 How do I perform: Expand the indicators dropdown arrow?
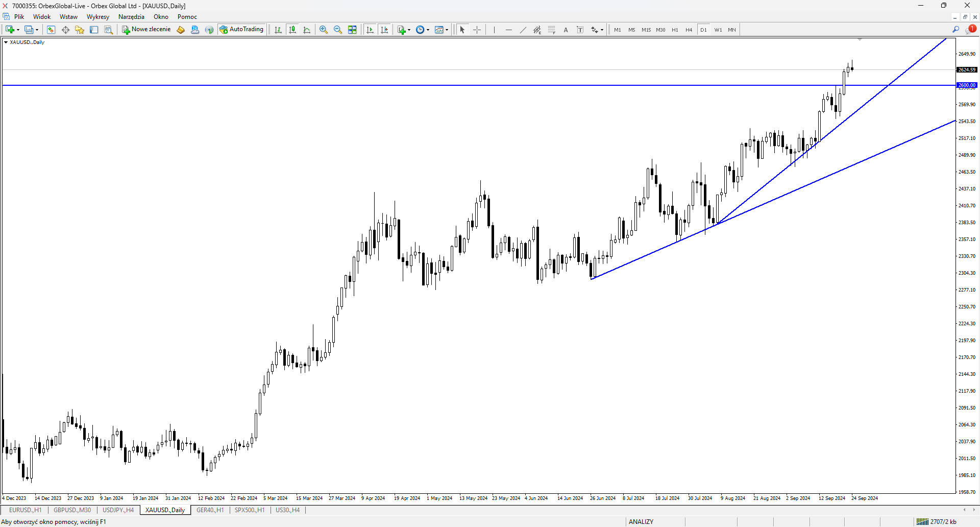click(409, 30)
